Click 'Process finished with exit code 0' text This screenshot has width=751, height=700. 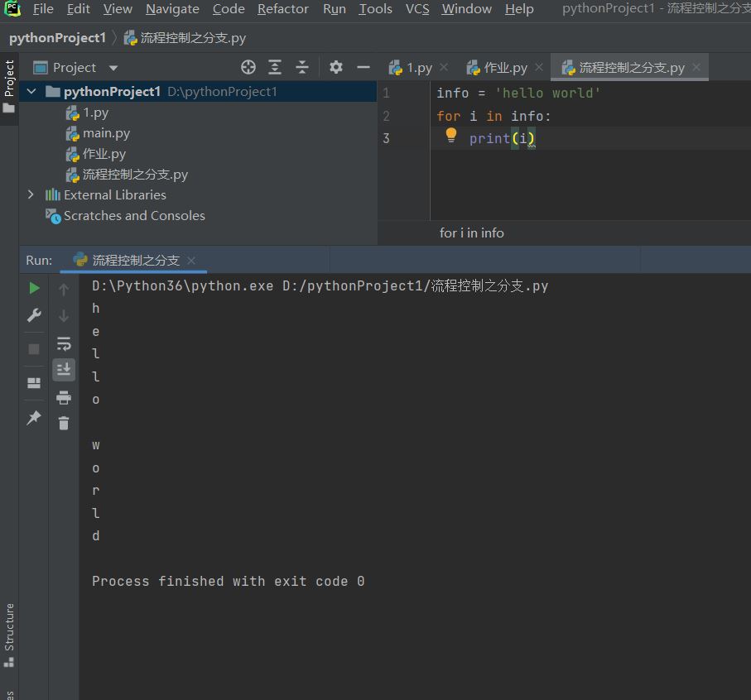[x=228, y=582]
